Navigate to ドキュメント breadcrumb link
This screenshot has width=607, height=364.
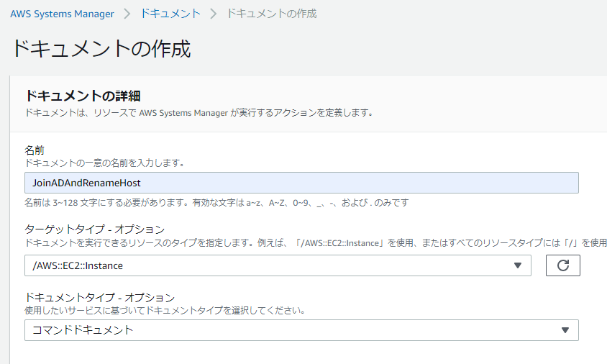(x=170, y=14)
